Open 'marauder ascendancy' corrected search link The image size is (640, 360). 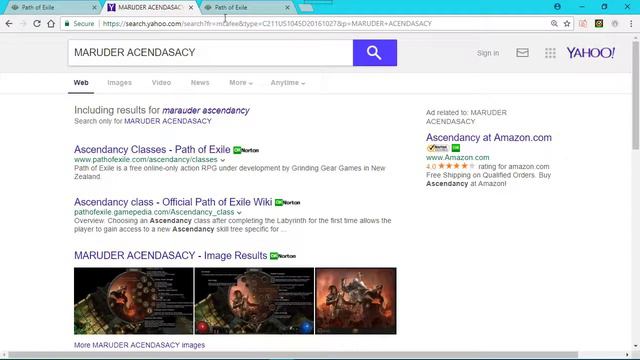[x=206, y=110]
